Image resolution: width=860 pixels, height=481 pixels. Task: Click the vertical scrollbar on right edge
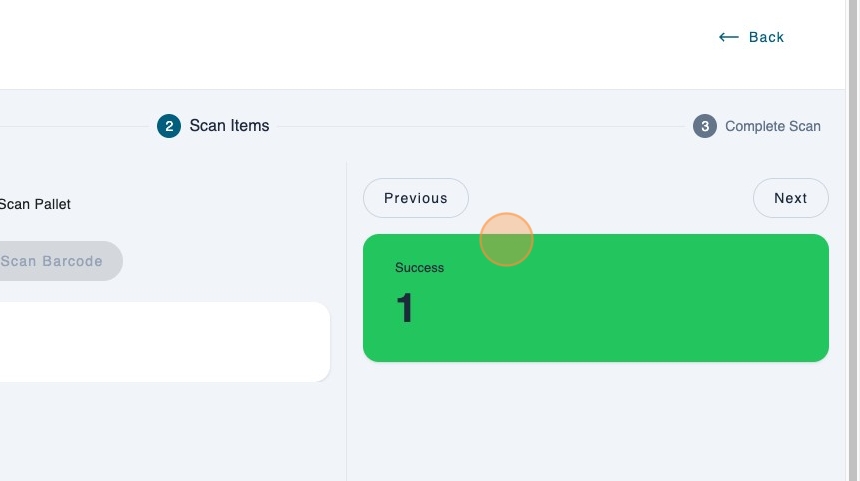(852, 240)
